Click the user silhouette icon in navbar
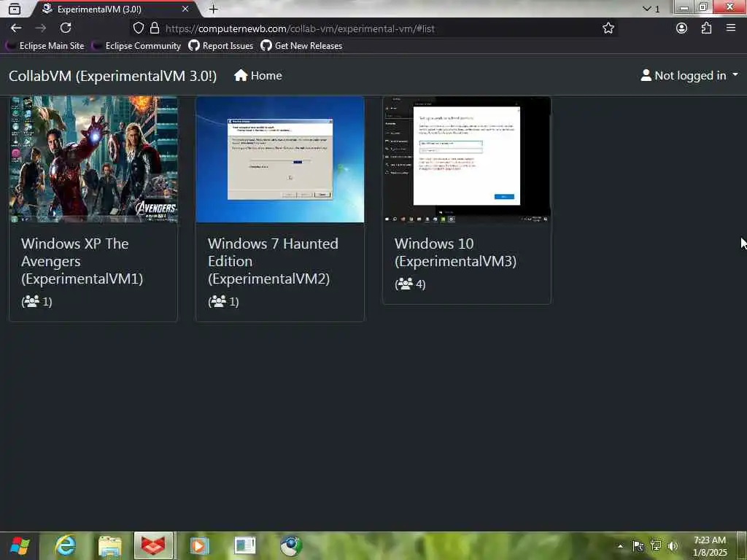747x560 pixels. (x=646, y=75)
